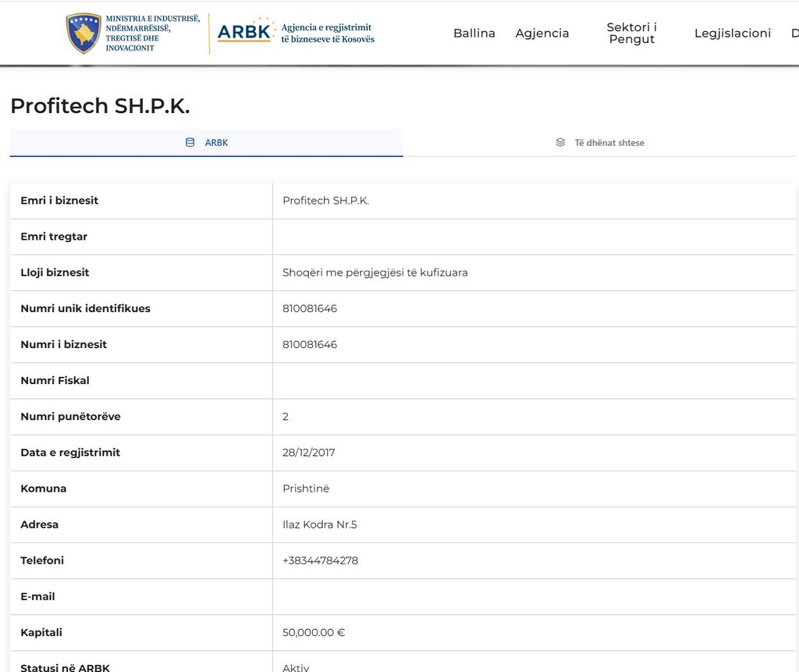Switch to the Të dhënat shtese tab
This screenshot has width=799, height=672.
(x=599, y=143)
